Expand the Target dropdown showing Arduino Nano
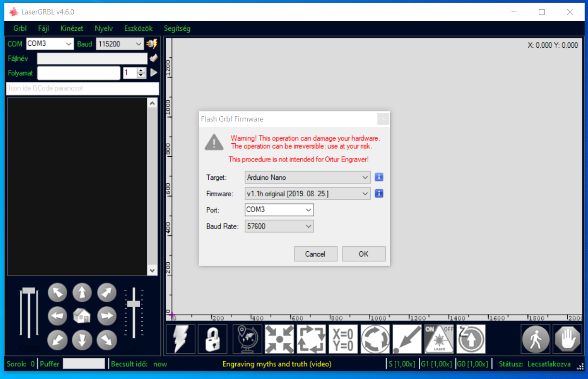 [307, 177]
